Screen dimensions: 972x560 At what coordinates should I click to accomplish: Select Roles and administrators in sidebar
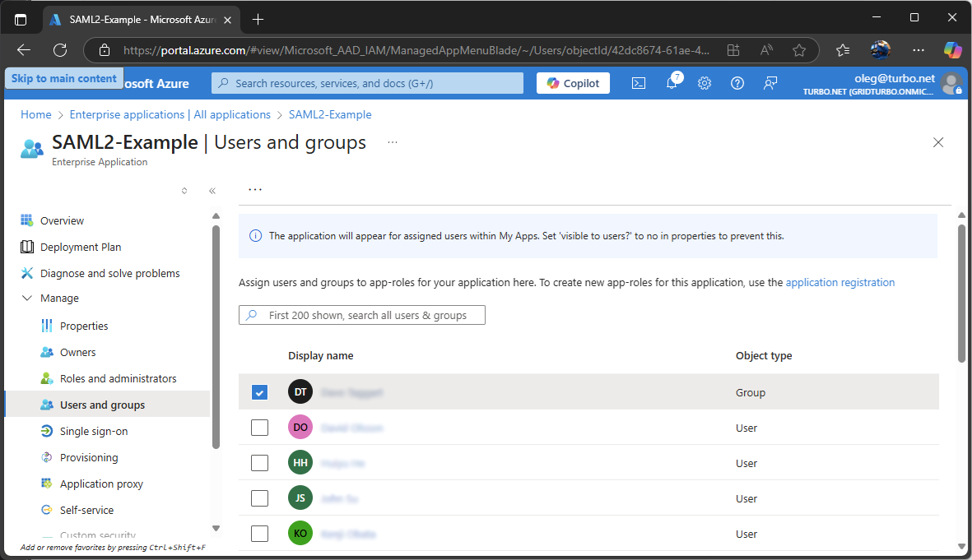[x=119, y=377]
